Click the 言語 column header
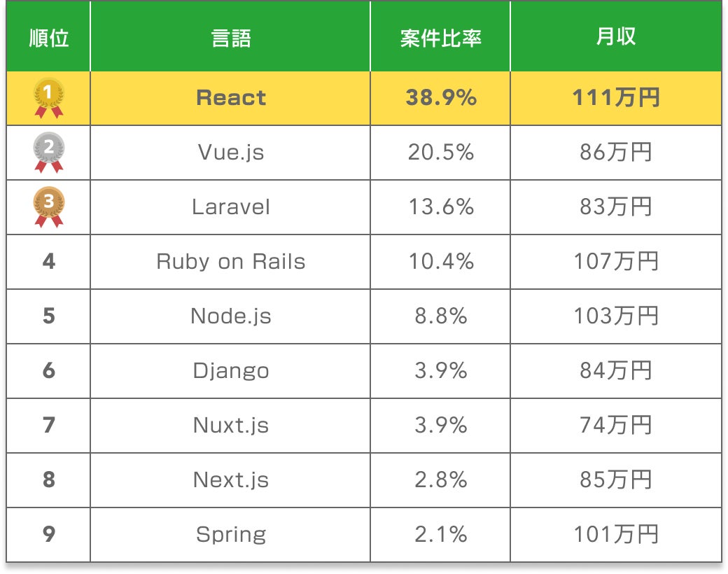The image size is (728, 574). [x=230, y=38]
